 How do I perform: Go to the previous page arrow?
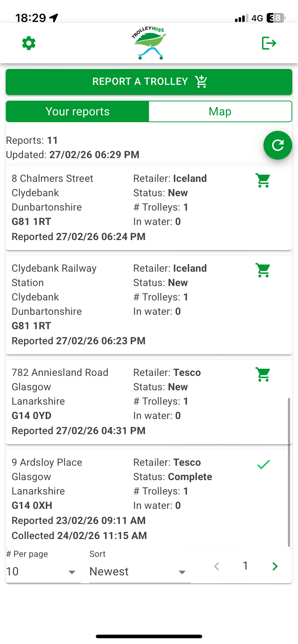coord(217,566)
